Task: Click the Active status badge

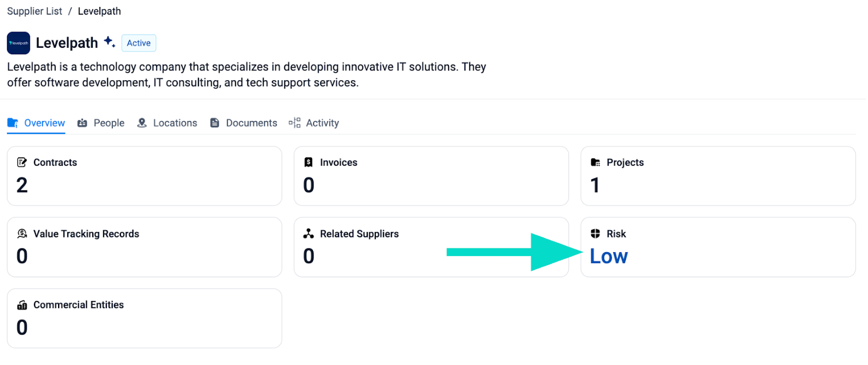Action: (x=139, y=43)
